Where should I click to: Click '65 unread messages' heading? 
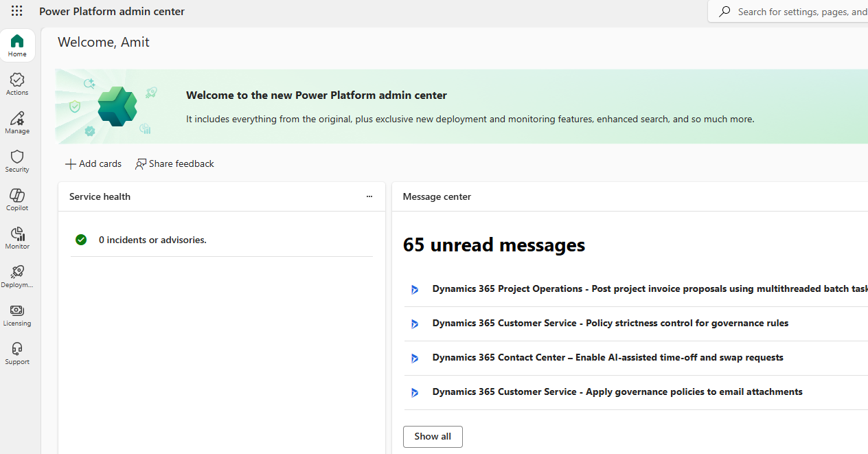point(494,245)
